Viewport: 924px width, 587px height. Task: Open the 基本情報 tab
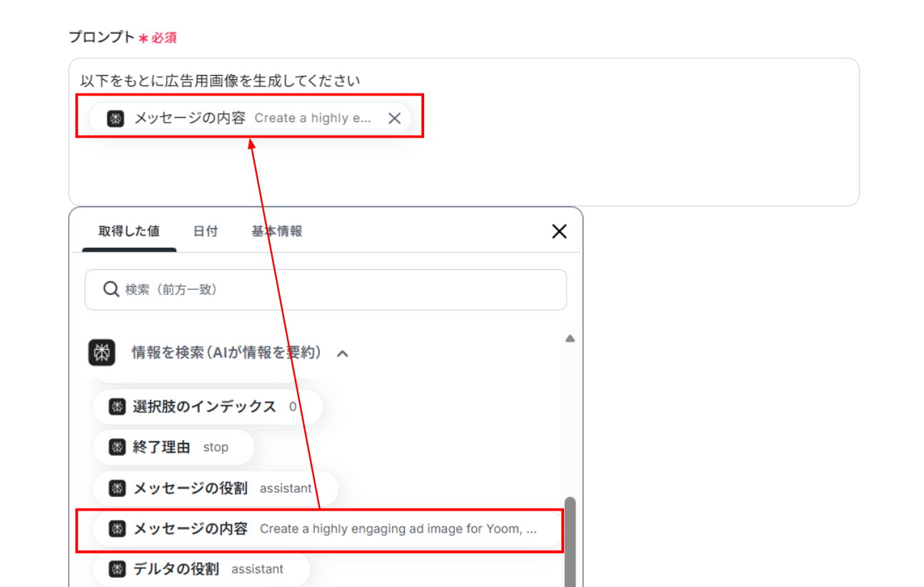point(277,231)
